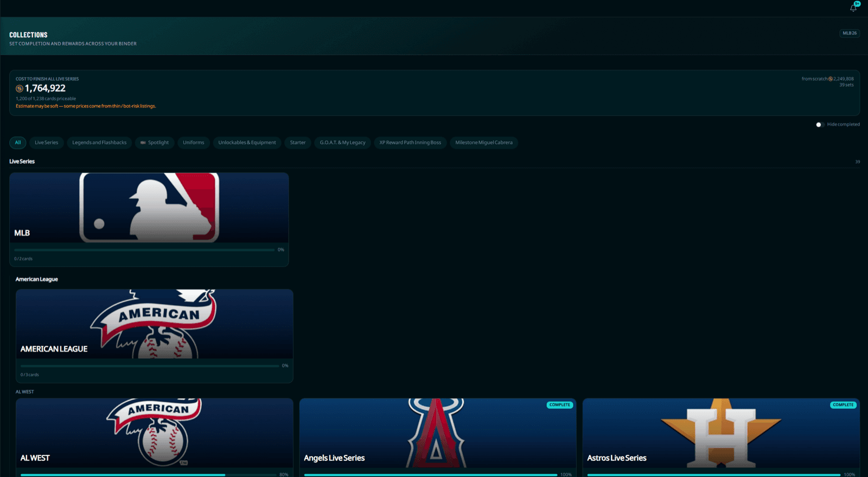Toggle the Hide completed switch
The image size is (868, 477).
coord(820,125)
